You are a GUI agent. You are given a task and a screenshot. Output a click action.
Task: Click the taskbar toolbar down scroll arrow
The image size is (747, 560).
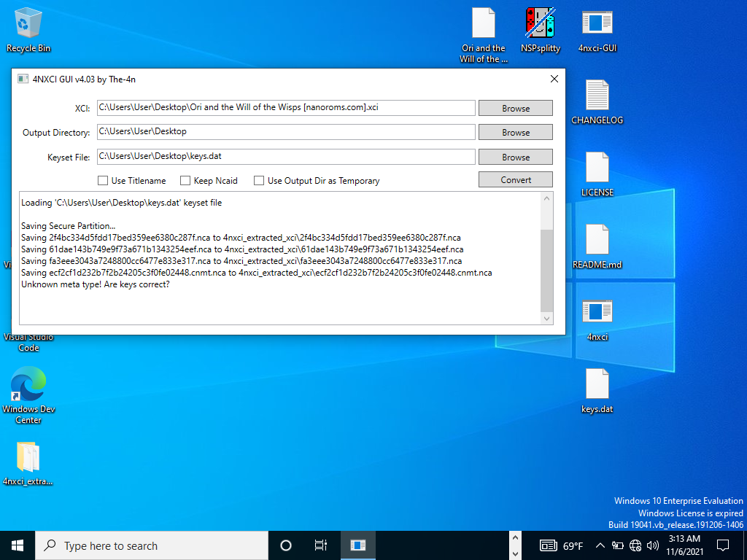click(x=515, y=553)
